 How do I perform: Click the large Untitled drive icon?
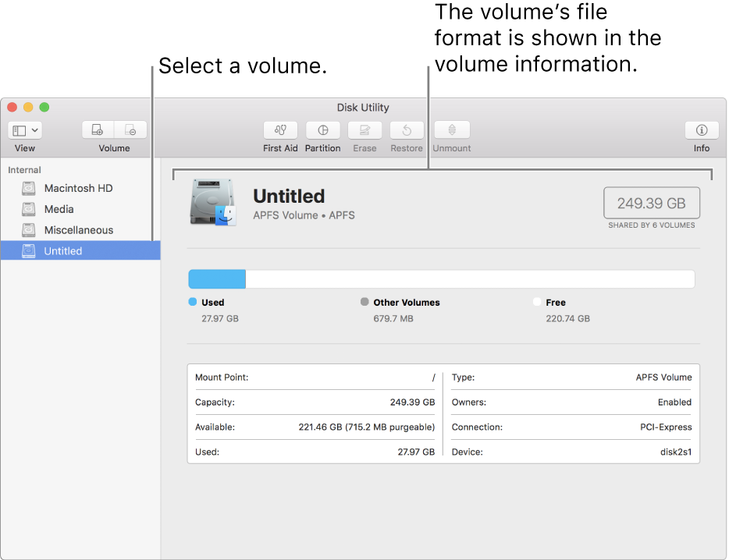point(212,203)
